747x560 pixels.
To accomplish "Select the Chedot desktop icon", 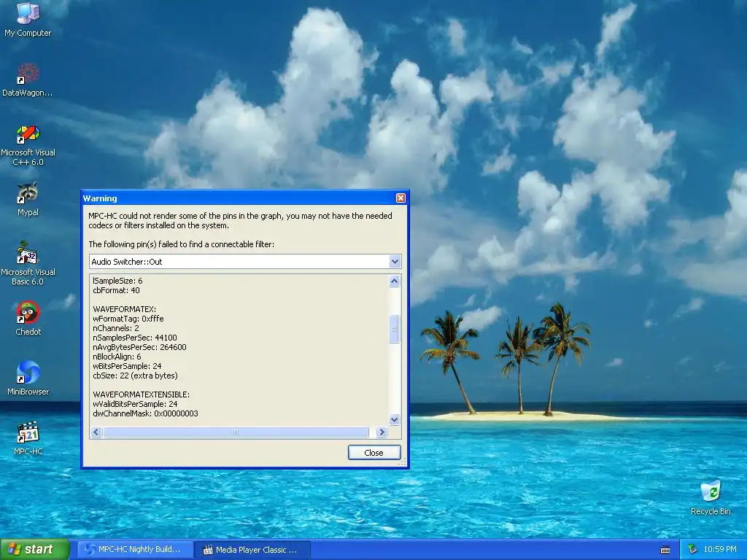I will pos(28,319).
